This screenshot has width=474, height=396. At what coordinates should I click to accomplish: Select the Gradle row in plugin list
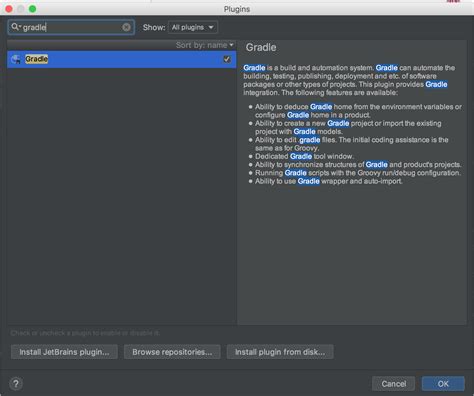[122, 59]
